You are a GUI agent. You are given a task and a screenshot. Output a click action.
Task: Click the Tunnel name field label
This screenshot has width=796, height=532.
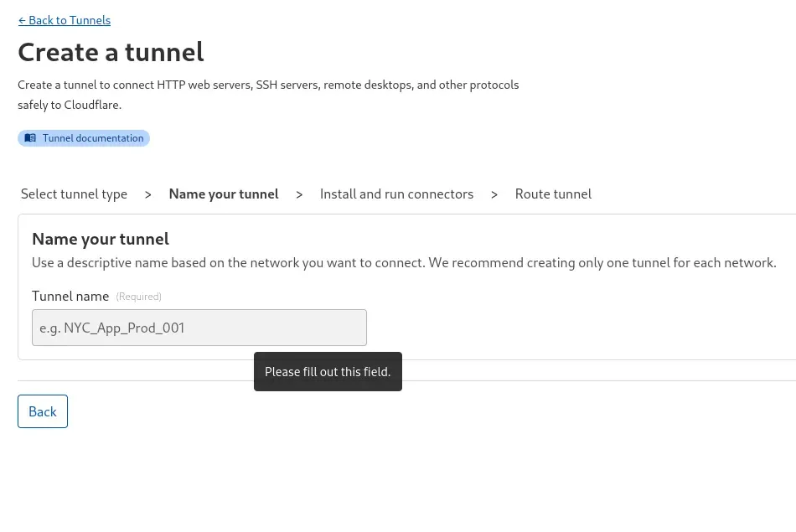70,296
